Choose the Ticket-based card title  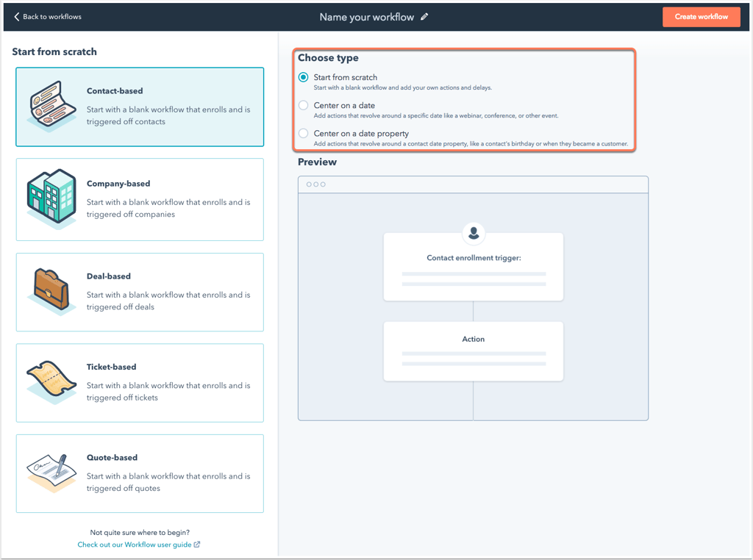pos(112,367)
